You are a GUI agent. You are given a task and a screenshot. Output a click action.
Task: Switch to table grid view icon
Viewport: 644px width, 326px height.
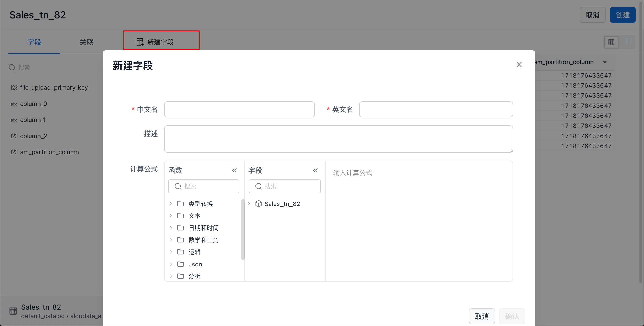click(611, 42)
